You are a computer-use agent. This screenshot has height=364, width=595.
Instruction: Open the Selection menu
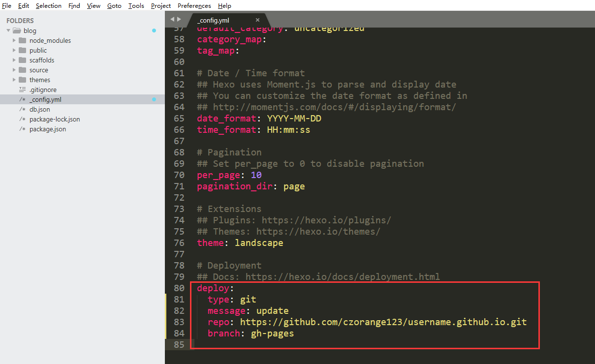pos(49,6)
